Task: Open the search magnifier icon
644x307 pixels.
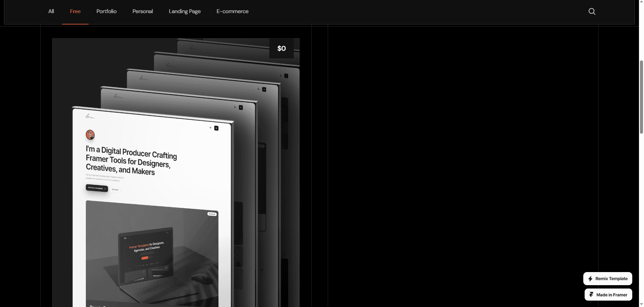Action: click(x=592, y=11)
